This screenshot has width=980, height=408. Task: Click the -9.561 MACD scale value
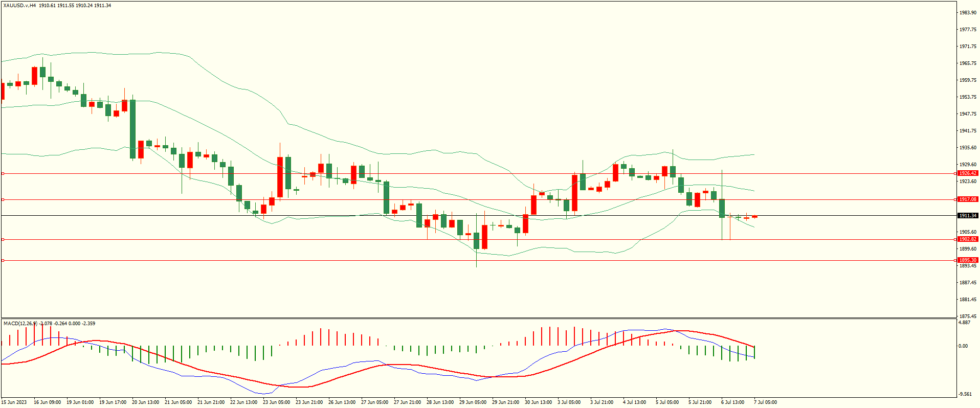point(965,394)
